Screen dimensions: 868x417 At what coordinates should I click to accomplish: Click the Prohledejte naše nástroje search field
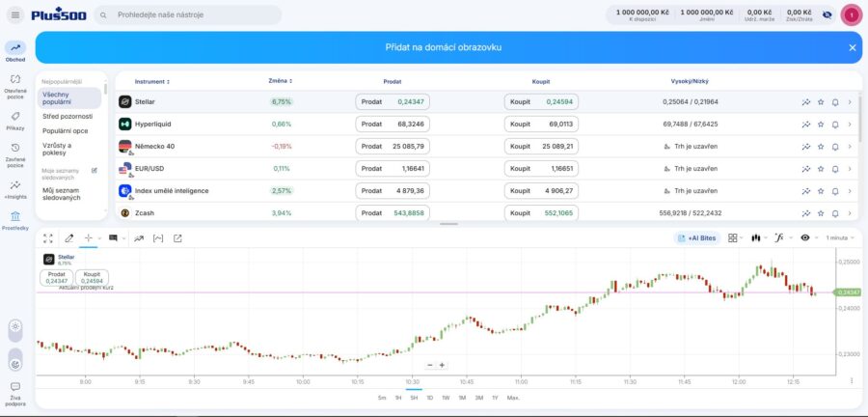point(188,14)
